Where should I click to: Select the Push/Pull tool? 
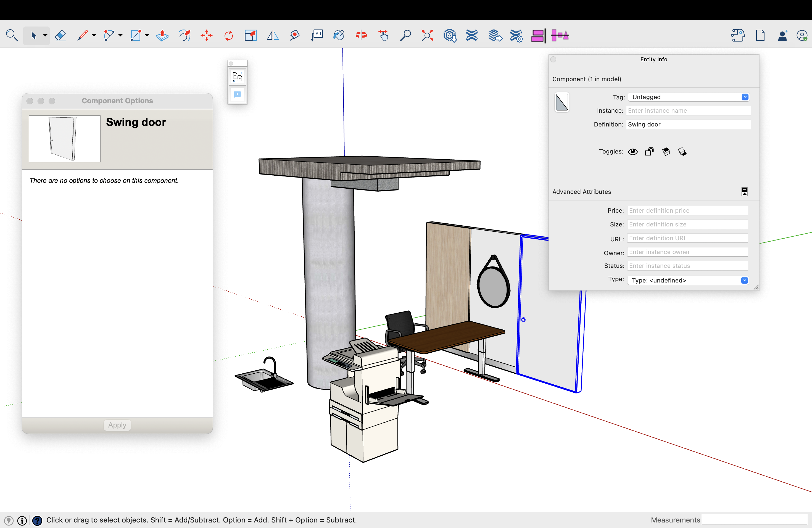click(162, 35)
